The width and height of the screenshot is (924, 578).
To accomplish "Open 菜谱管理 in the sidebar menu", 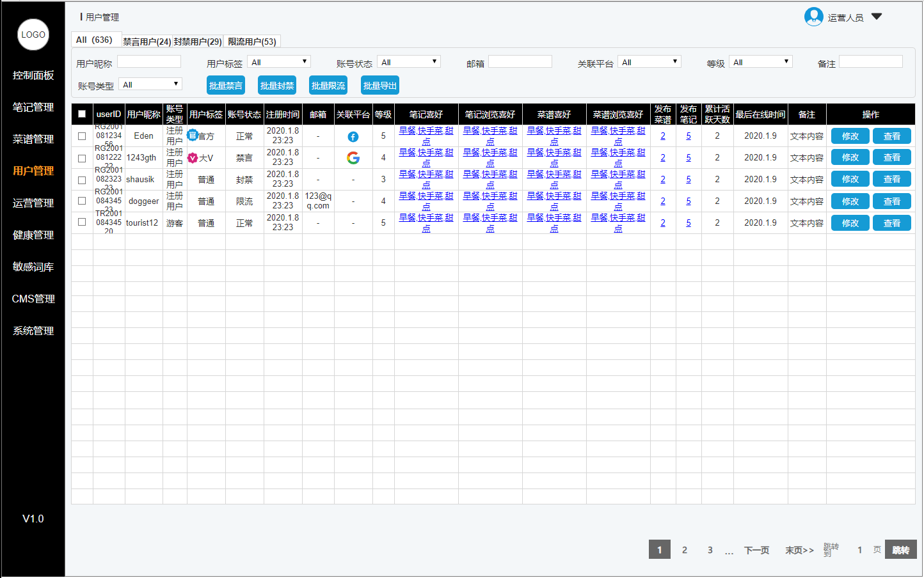I will (33, 139).
